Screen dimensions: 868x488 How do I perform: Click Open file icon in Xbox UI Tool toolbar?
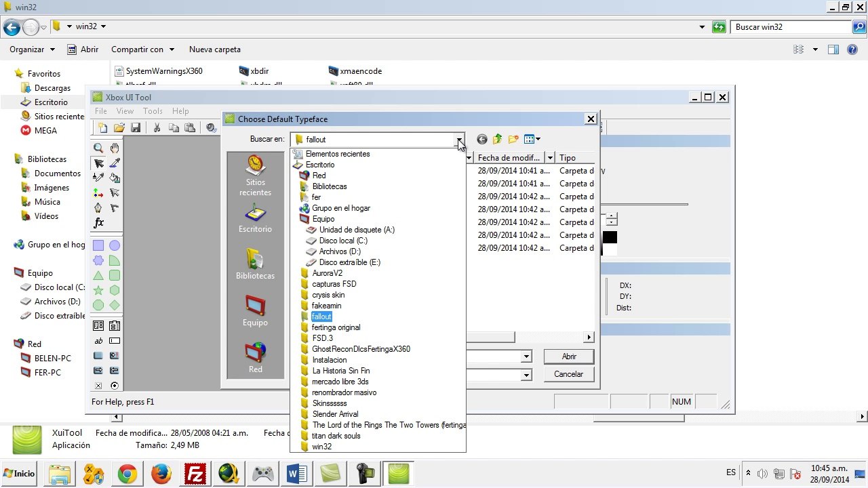point(119,127)
